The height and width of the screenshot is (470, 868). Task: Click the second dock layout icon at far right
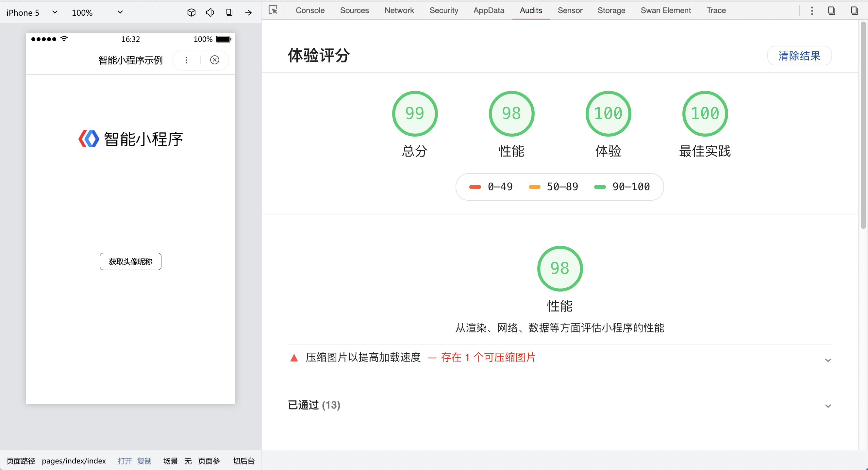pyautogui.click(x=854, y=11)
